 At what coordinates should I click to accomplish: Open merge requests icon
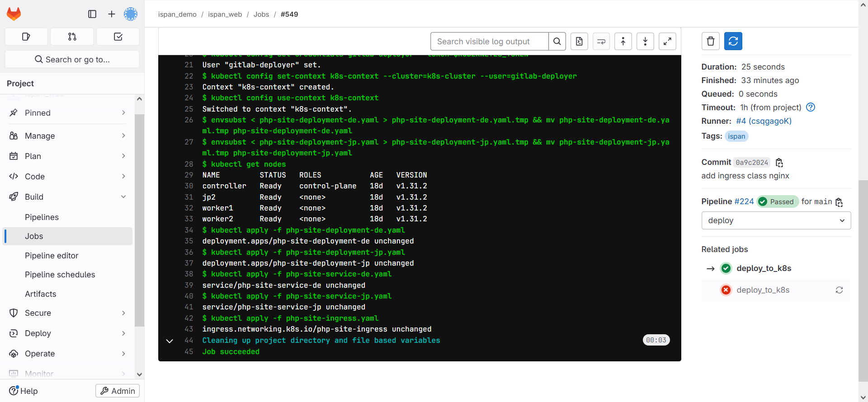click(x=72, y=37)
